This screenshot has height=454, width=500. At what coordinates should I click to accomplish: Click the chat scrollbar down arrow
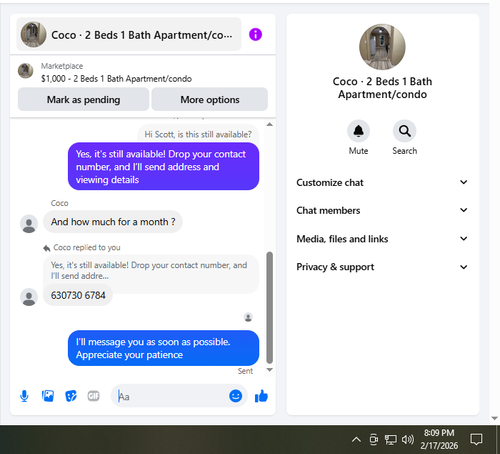[x=270, y=370]
